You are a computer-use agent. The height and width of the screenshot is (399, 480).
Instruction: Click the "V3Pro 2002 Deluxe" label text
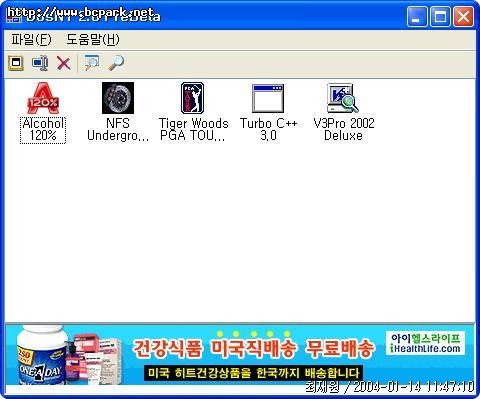(x=344, y=129)
